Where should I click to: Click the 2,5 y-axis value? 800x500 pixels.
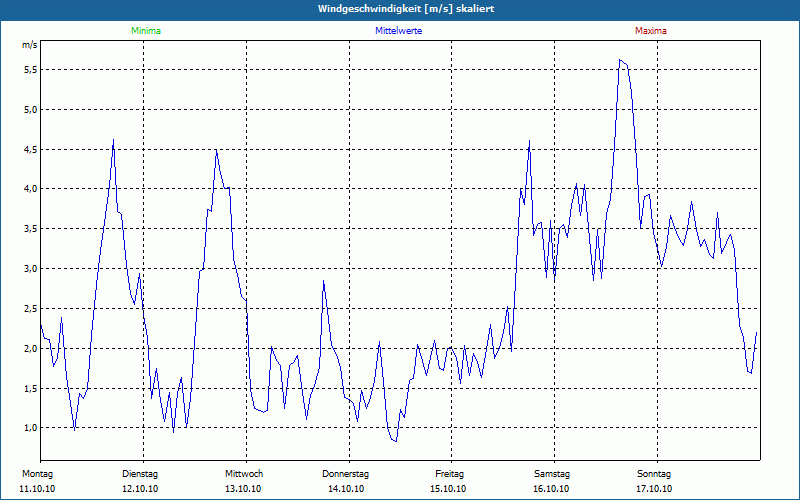pos(30,309)
